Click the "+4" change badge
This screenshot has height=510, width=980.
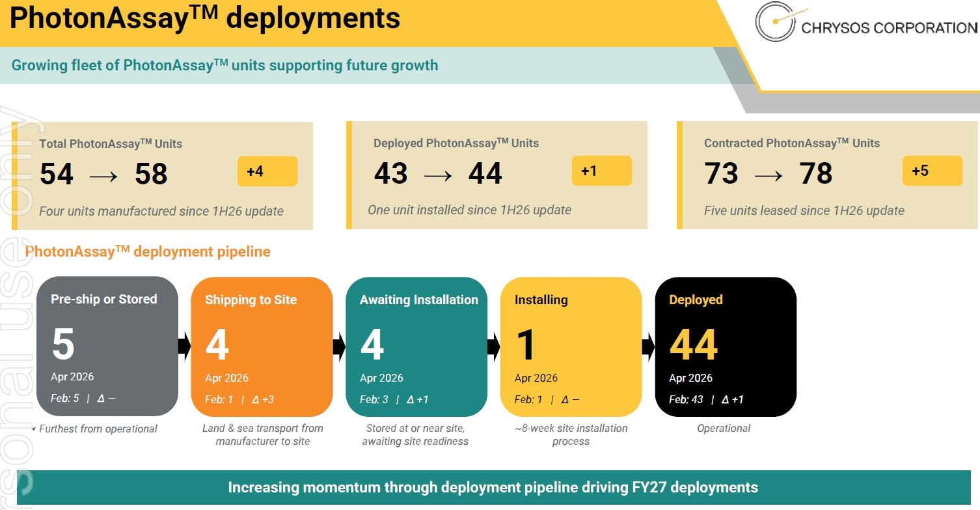coord(267,171)
